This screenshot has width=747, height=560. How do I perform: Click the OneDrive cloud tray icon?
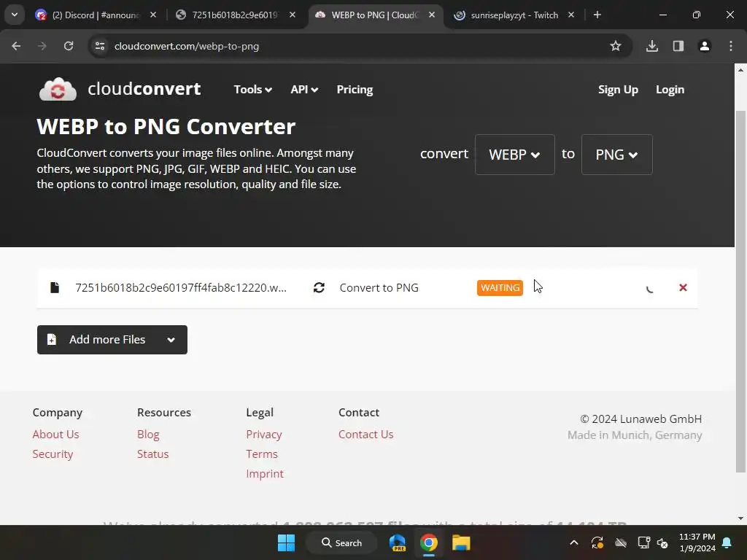tap(621, 542)
